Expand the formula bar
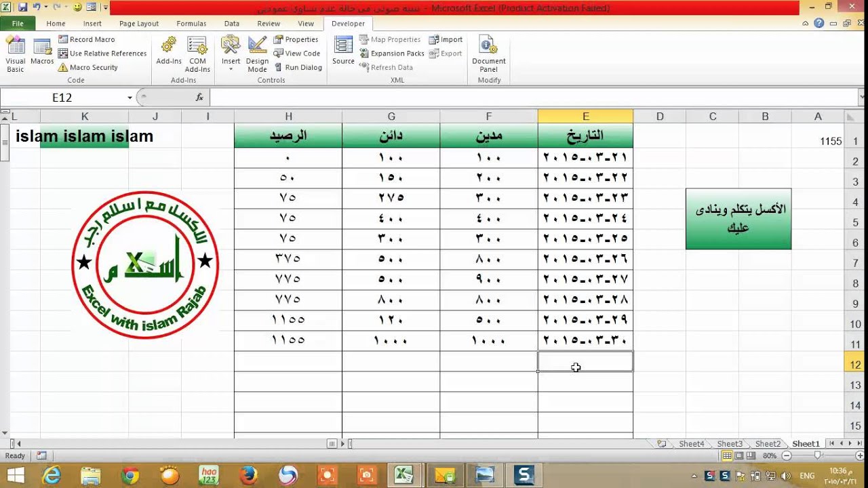Image resolution: width=868 pixels, height=488 pixels. pos(863,98)
